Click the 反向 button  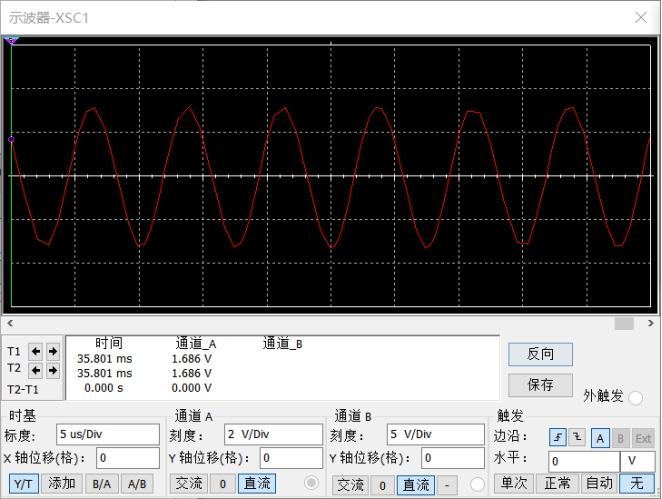[x=540, y=354]
